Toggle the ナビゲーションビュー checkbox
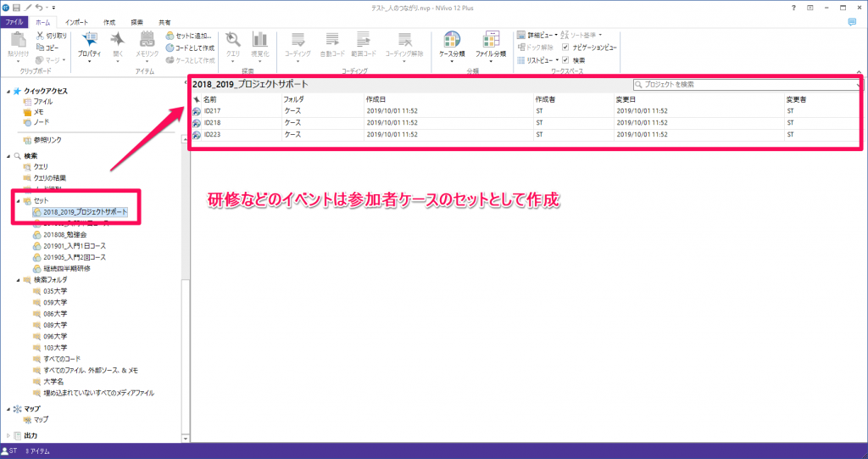This screenshot has height=459, width=868. pos(565,48)
